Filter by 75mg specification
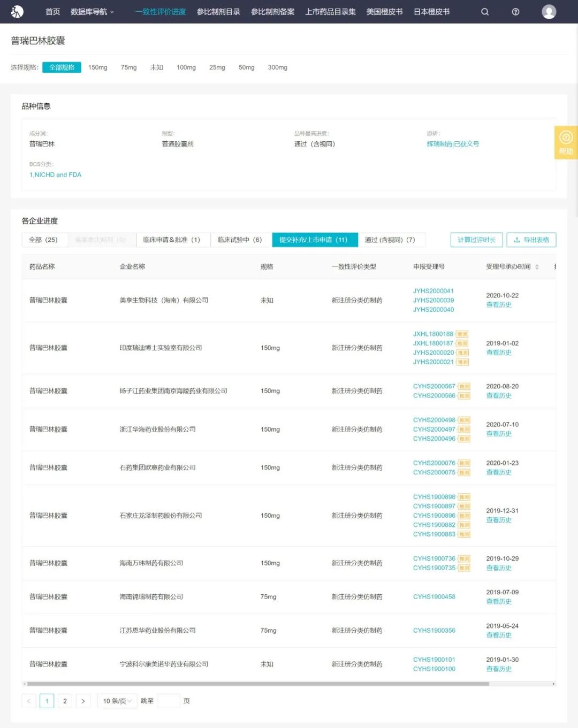Viewport: 578px width, 728px height. [129, 67]
